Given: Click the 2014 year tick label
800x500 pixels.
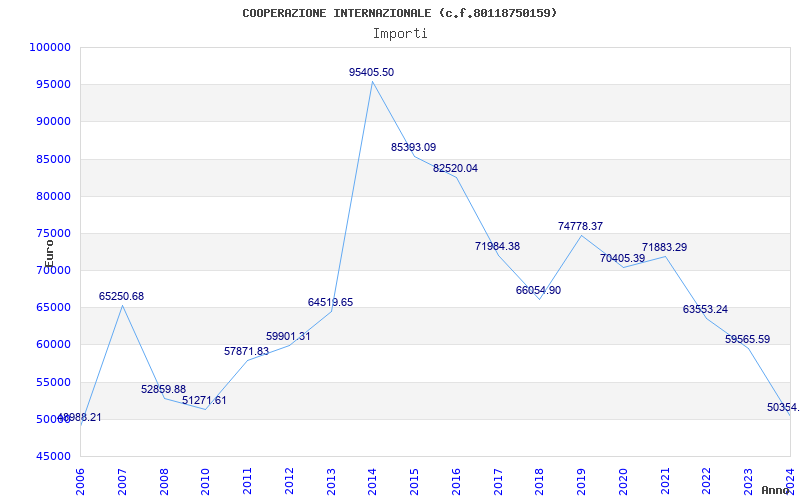Looking at the screenshot, I should (373, 477).
